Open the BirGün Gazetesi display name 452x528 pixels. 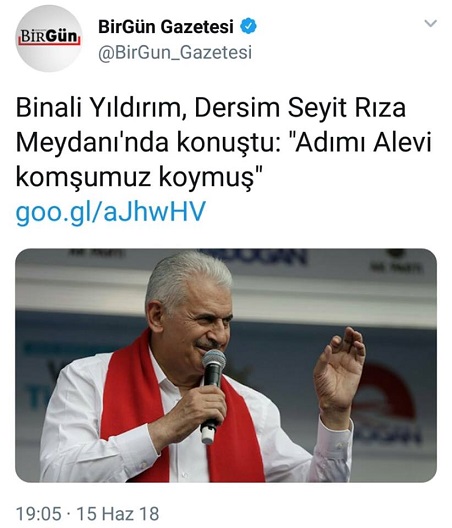pyautogui.click(x=166, y=27)
